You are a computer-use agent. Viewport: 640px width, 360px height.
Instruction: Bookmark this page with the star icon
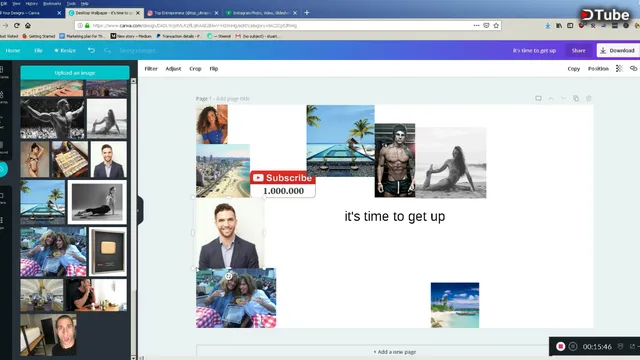point(496,25)
